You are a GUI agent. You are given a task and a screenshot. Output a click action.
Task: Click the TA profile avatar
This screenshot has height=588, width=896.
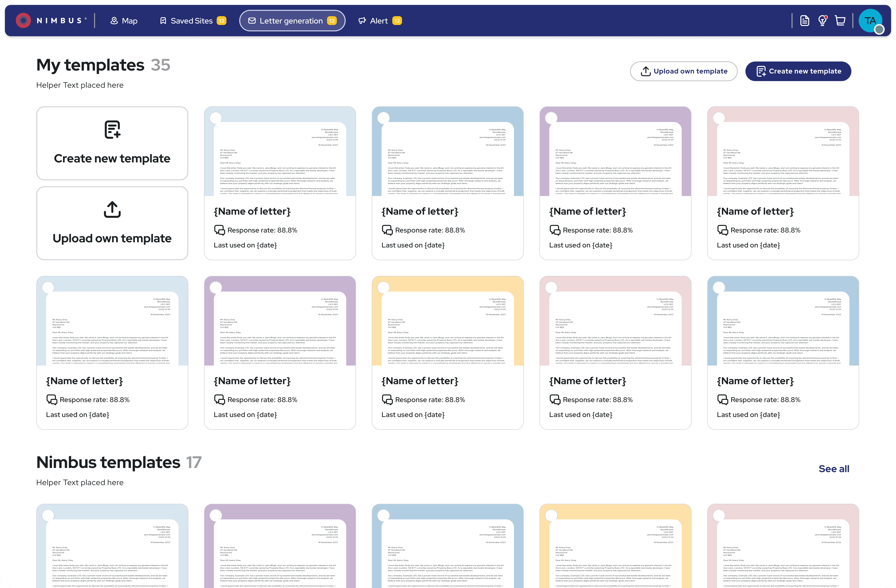pos(870,20)
